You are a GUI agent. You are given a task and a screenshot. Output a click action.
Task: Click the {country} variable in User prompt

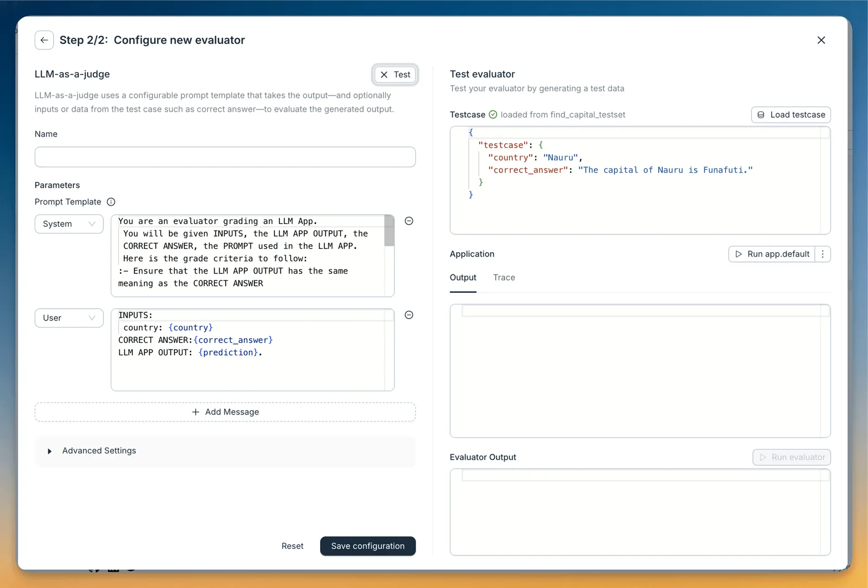(x=190, y=328)
